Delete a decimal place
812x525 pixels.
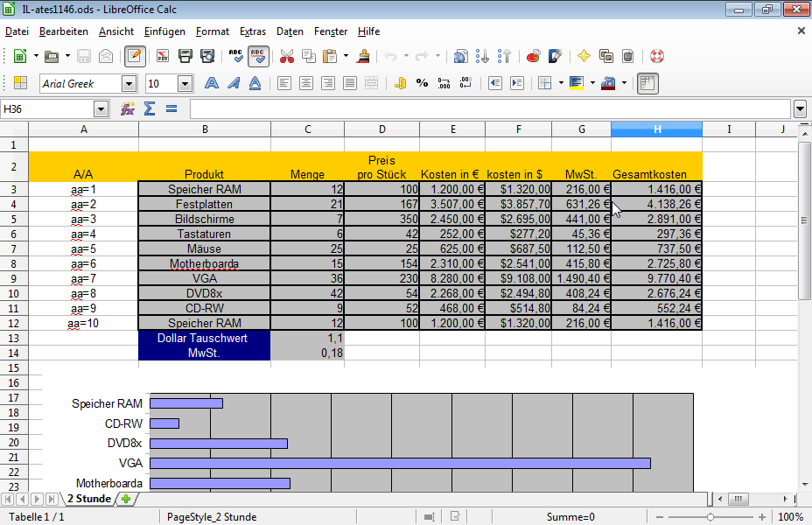465,83
